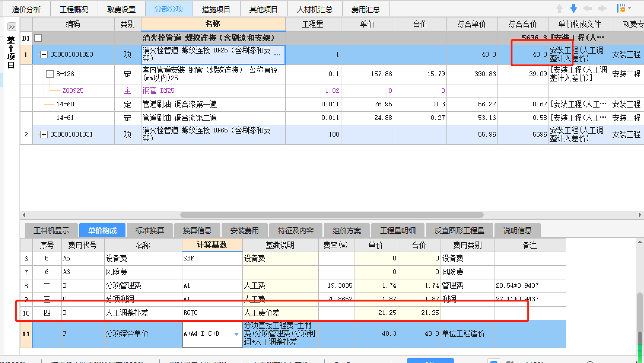Click the DN65 item name cell
The height and width of the screenshot is (363, 644).
pyautogui.click(x=213, y=135)
